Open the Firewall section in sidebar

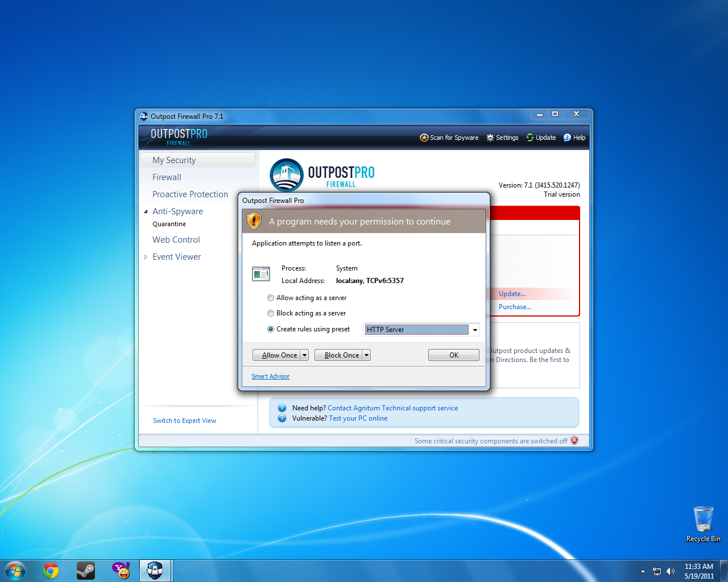tap(167, 177)
